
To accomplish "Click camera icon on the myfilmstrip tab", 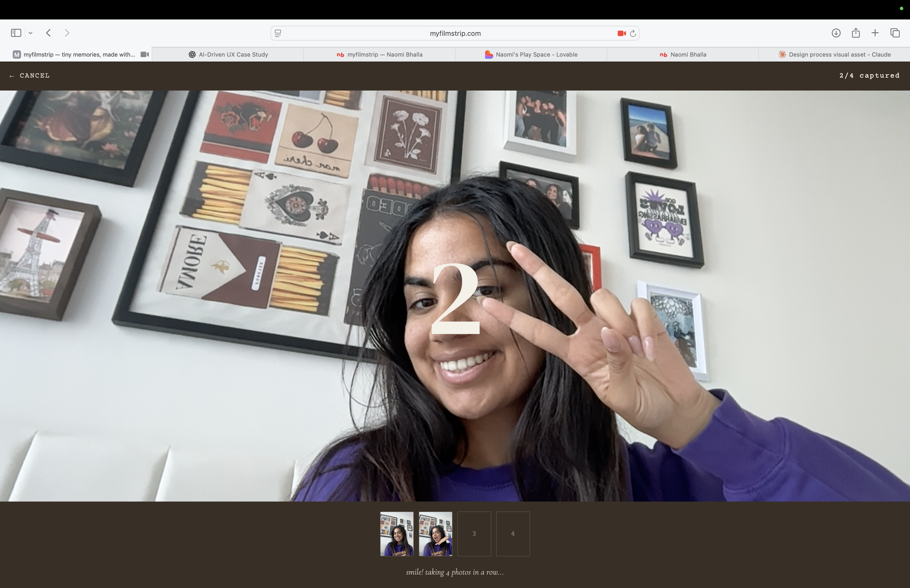I will coord(145,54).
